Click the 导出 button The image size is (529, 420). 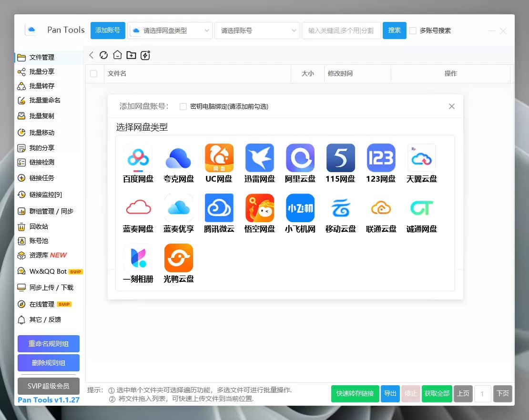coord(390,394)
